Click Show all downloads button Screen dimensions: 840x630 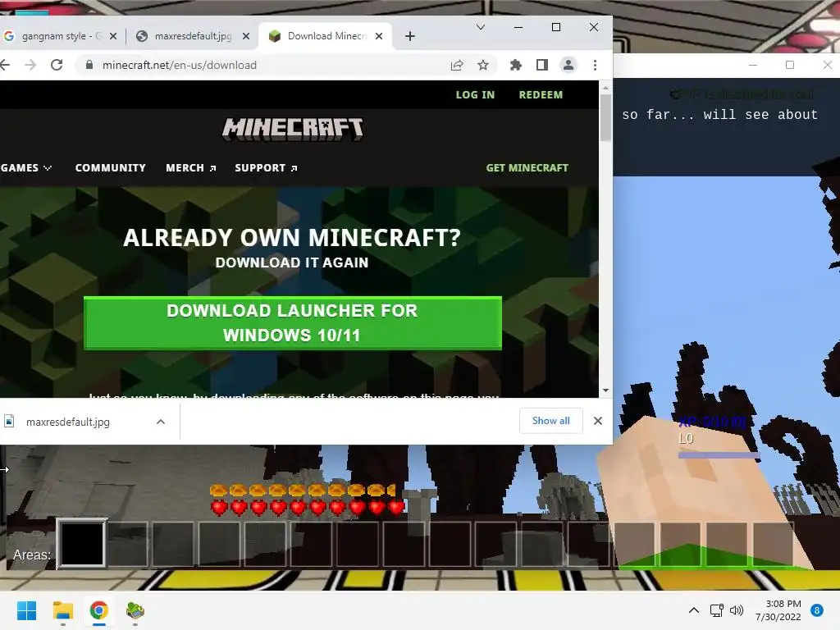point(550,421)
